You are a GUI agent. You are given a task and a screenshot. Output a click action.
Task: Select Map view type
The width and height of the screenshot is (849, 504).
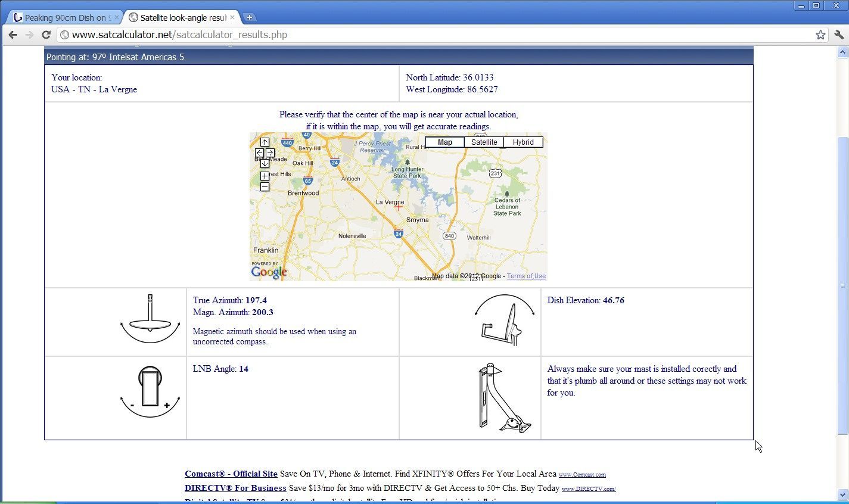point(444,142)
